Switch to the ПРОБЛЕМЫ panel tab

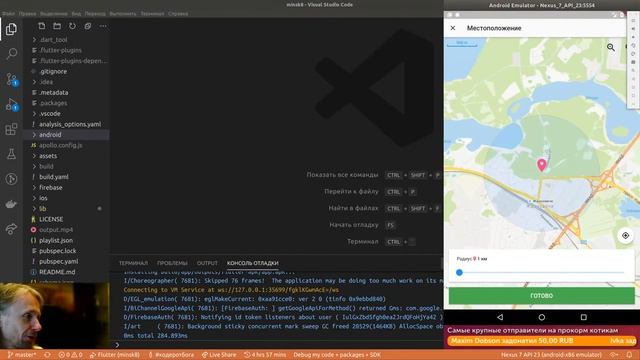(172, 263)
